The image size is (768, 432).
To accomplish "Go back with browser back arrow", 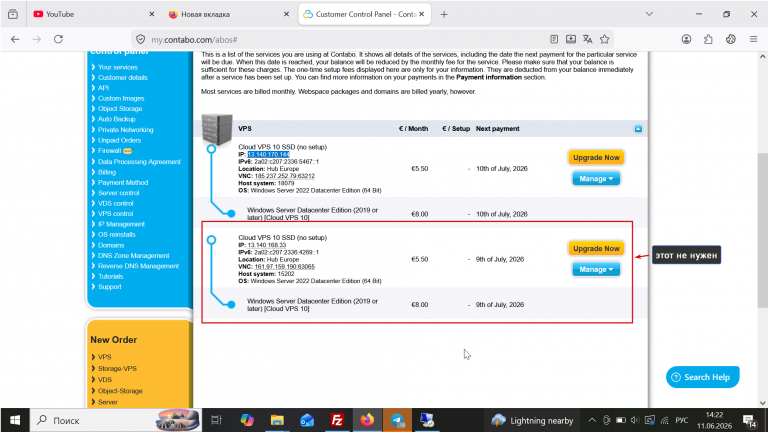I will (15, 39).
